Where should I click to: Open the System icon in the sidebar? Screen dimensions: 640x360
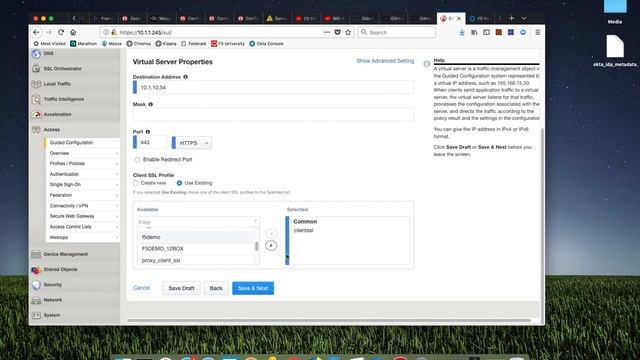[x=36, y=315]
